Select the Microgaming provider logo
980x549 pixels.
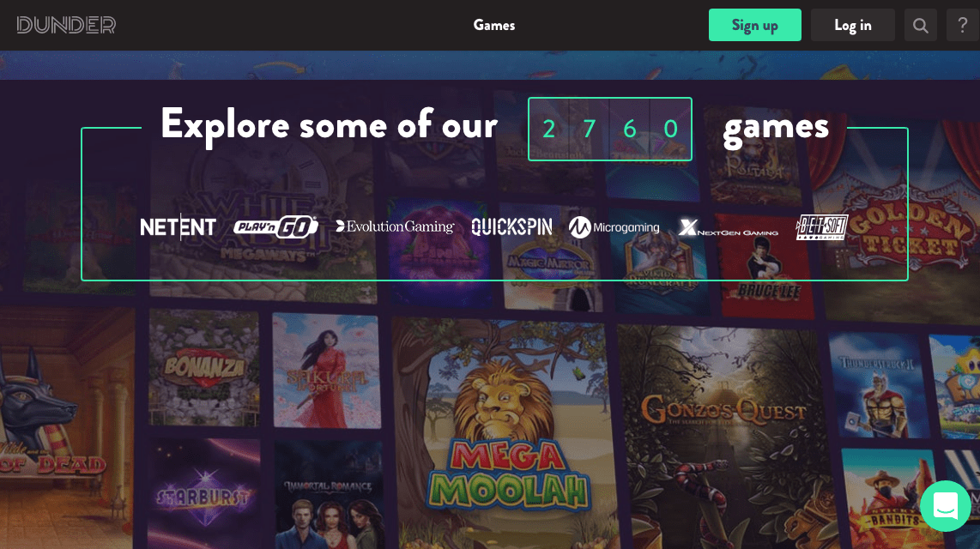614,227
